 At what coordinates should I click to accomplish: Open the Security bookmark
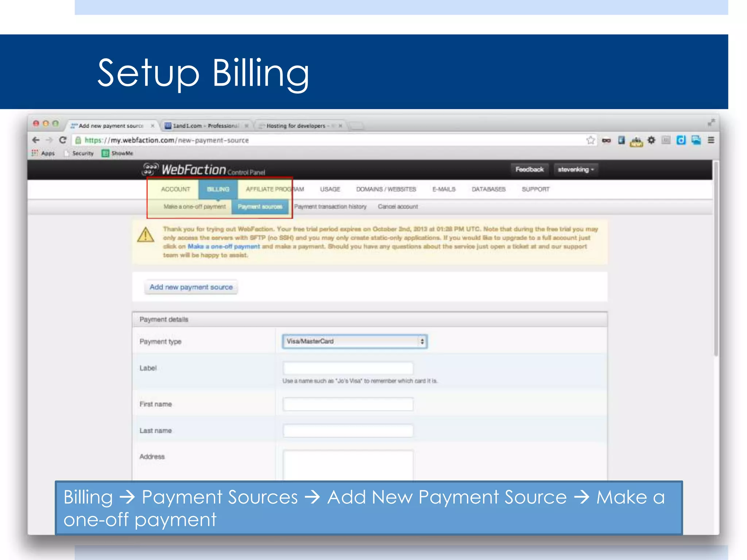pyautogui.click(x=79, y=153)
